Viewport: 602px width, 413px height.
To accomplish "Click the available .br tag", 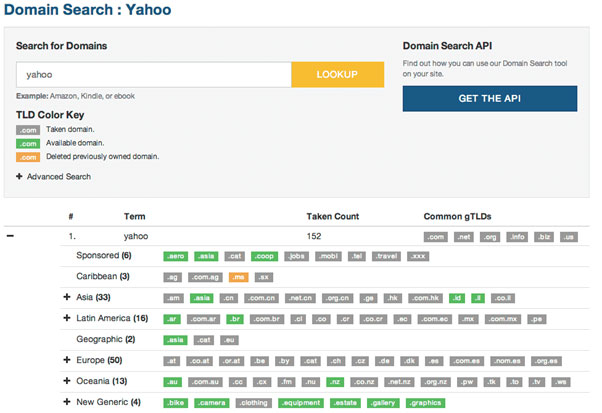I will click(235, 319).
